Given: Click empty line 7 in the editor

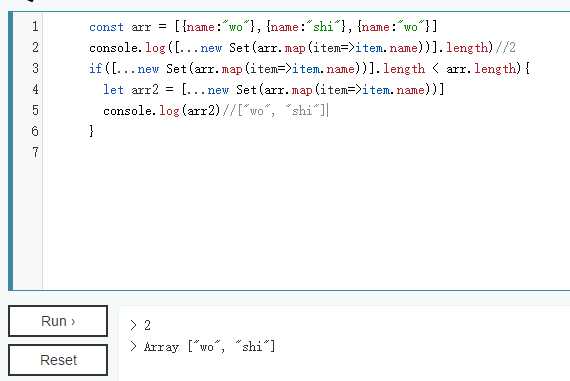Looking at the screenshot, I should [305, 152].
